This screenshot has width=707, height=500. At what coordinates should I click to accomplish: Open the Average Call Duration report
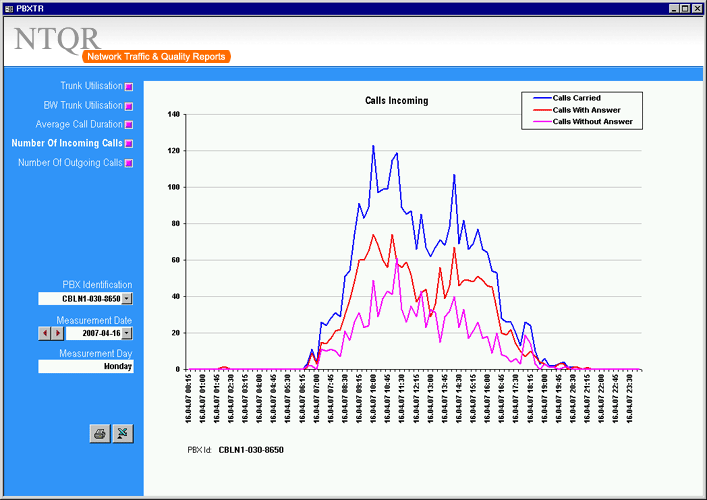point(78,125)
